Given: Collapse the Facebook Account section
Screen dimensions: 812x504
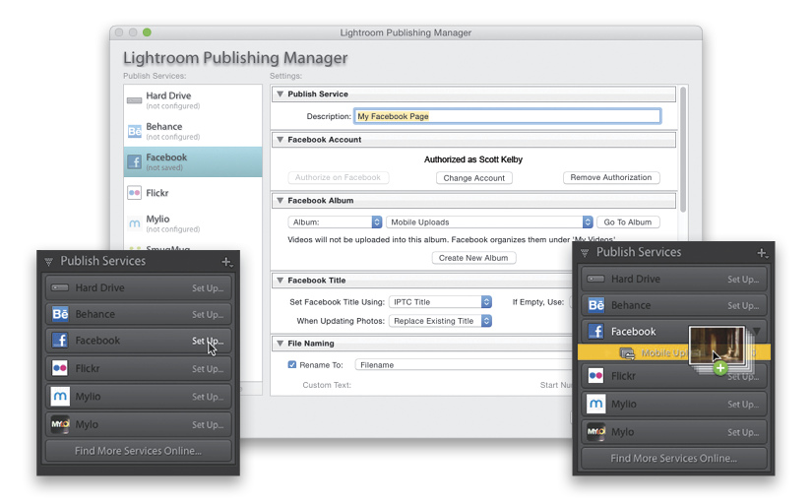Looking at the screenshot, I should point(280,140).
